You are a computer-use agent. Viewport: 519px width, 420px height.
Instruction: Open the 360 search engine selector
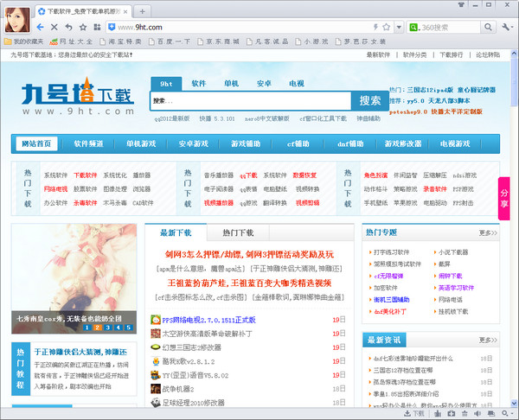[x=413, y=27]
